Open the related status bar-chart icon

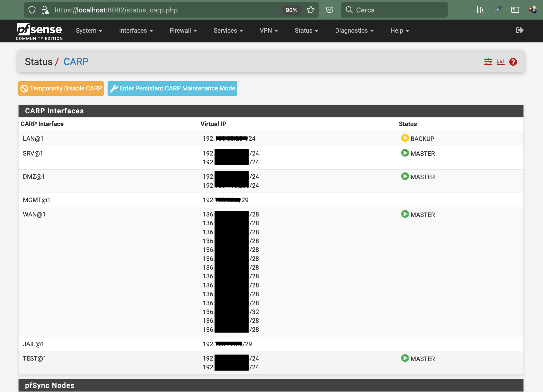coord(501,62)
